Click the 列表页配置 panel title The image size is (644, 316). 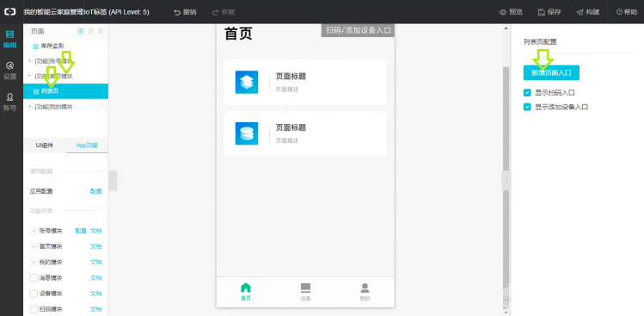point(540,41)
